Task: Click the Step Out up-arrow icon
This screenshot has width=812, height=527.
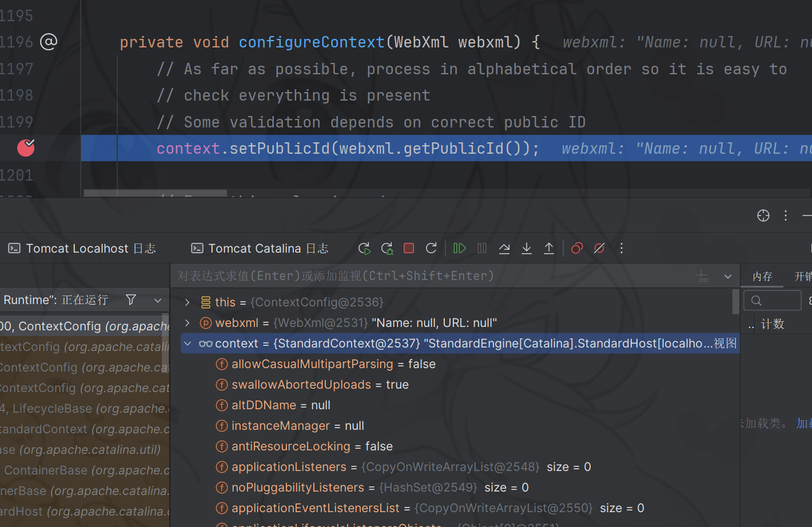Action: click(549, 248)
